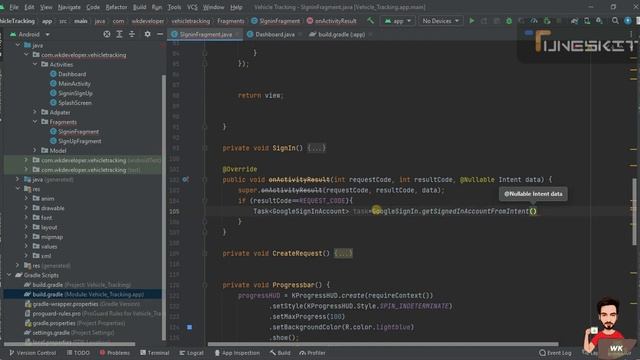Click the Sync Project with Gradle Files icon

click(574, 20)
